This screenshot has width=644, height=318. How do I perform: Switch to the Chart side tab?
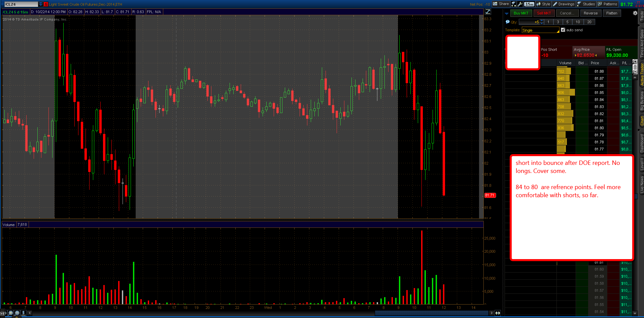click(x=641, y=121)
